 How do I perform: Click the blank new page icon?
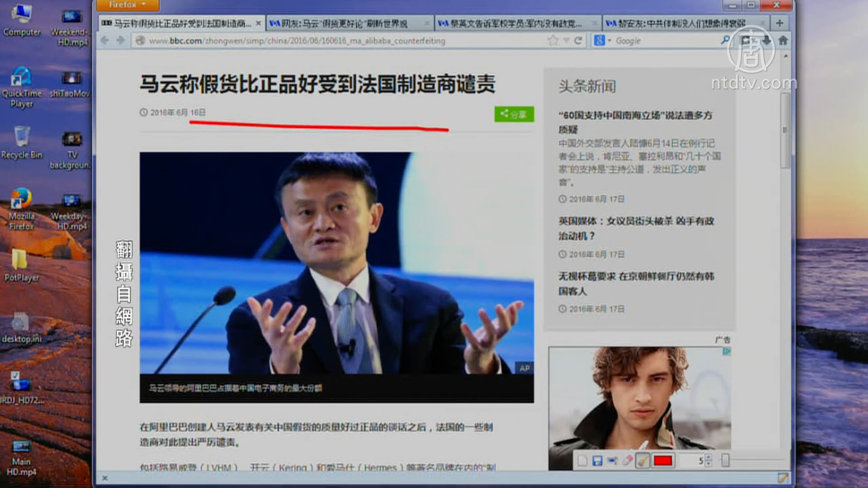pyautogui.click(x=582, y=461)
